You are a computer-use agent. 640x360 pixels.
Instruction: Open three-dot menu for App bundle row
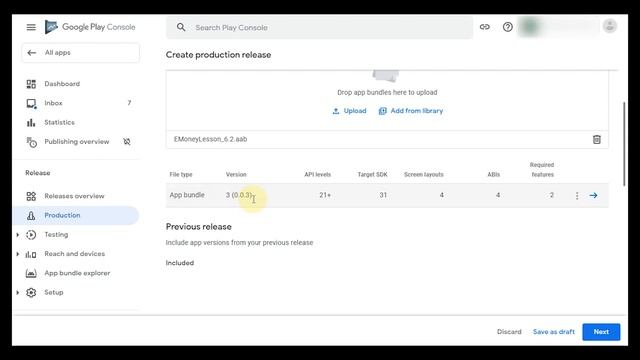(x=577, y=196)
